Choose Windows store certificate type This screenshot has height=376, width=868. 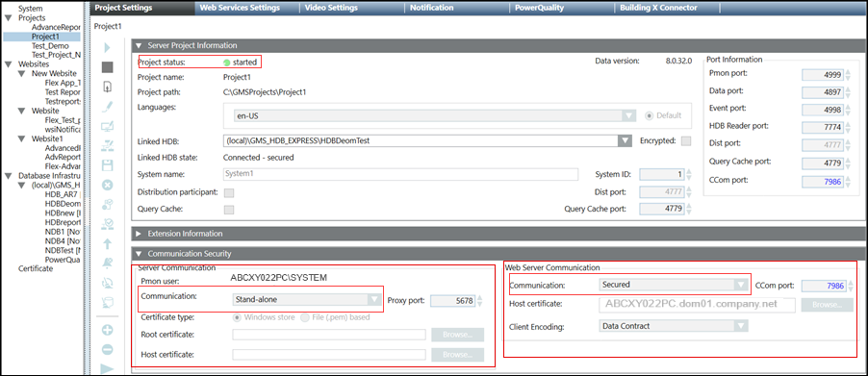[x=238, y=317]
